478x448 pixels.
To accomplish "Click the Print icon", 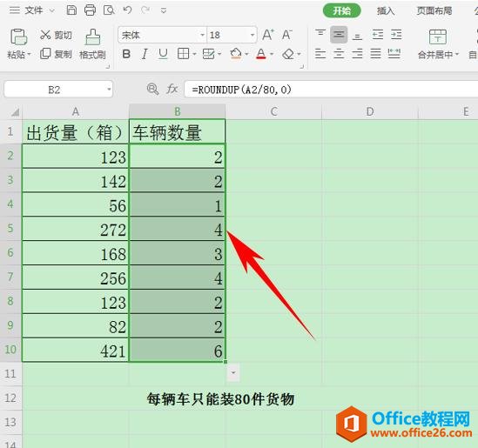I will [90, 10].
